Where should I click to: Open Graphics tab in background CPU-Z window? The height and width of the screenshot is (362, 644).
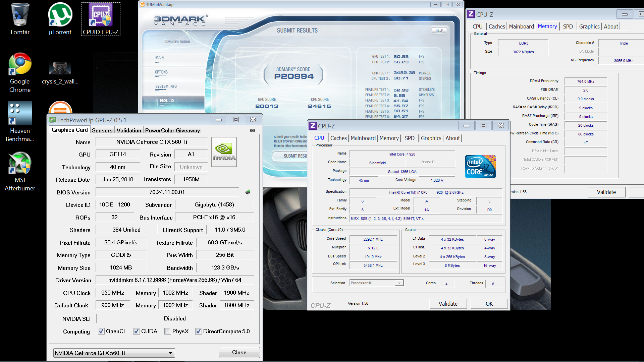pos(589,26)
